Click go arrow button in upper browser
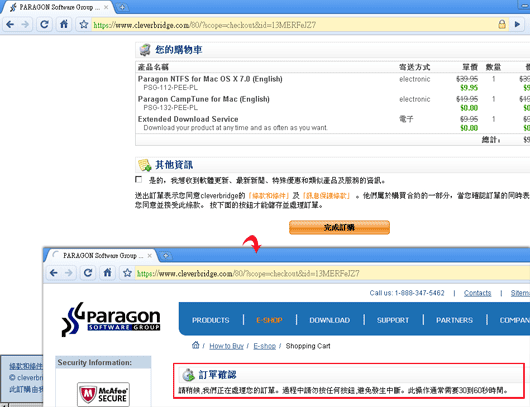530x407 pixels. click(x=517, y=24)
